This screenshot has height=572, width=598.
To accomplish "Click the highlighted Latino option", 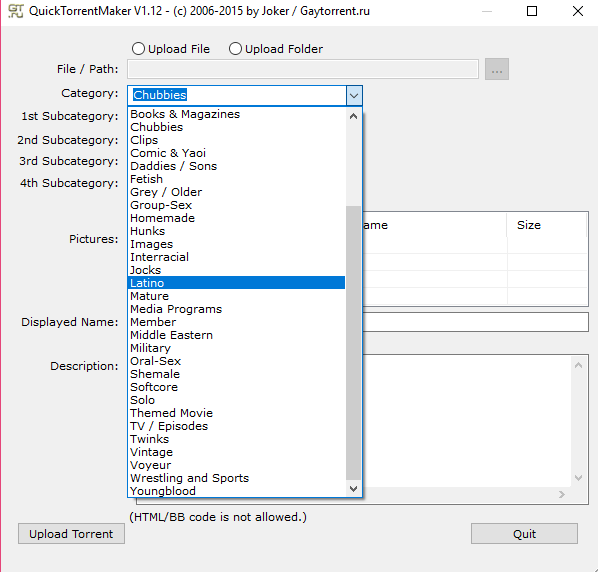I will click(x=236, y=283).
